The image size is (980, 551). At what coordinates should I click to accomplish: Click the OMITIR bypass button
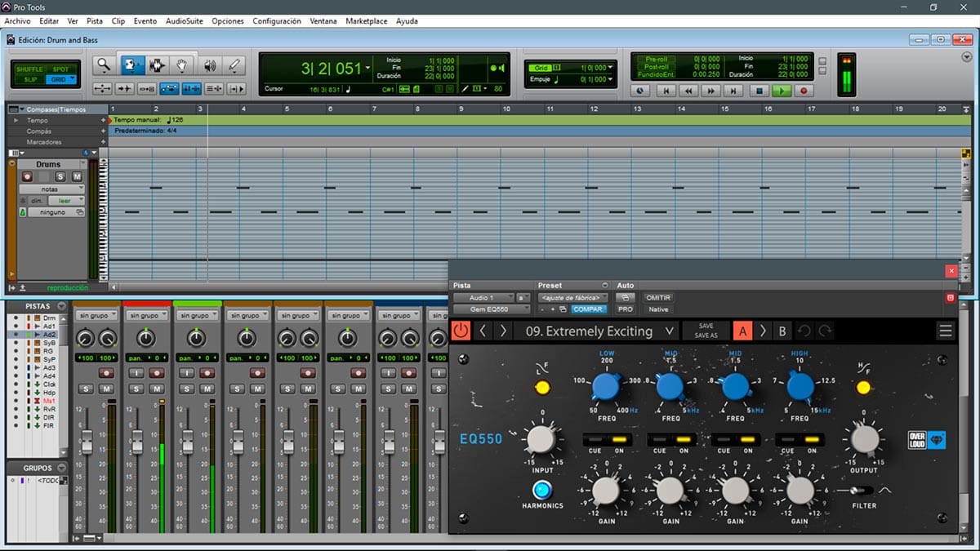click(x=657, y=298)
